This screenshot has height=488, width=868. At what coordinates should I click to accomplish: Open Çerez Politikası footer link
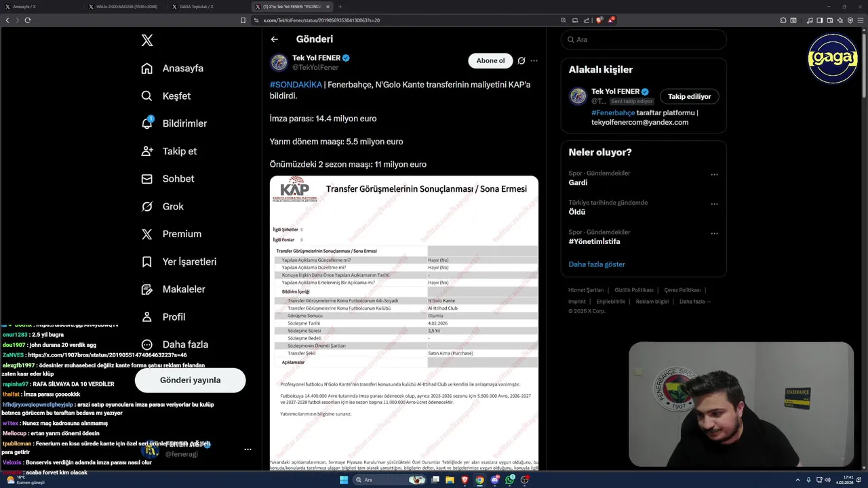(682, 290)
